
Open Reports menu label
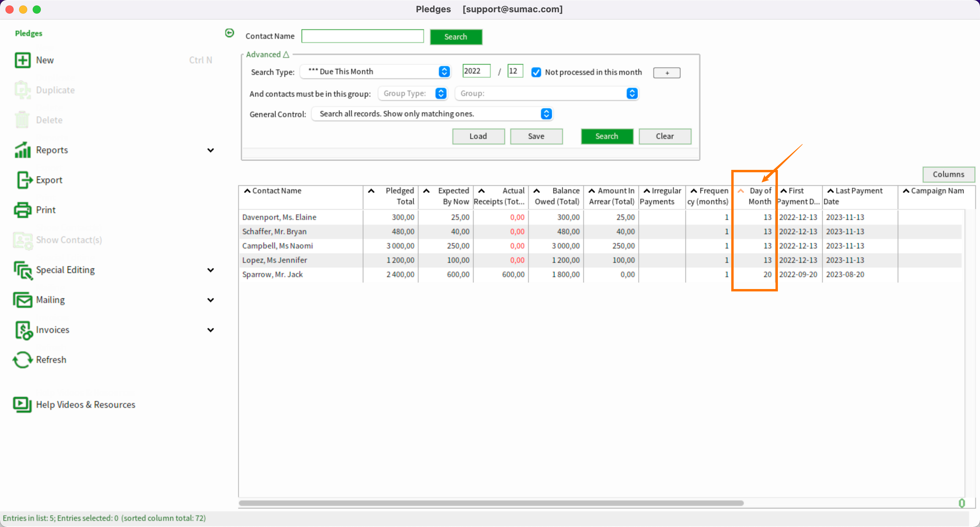(x=52, y=150)
